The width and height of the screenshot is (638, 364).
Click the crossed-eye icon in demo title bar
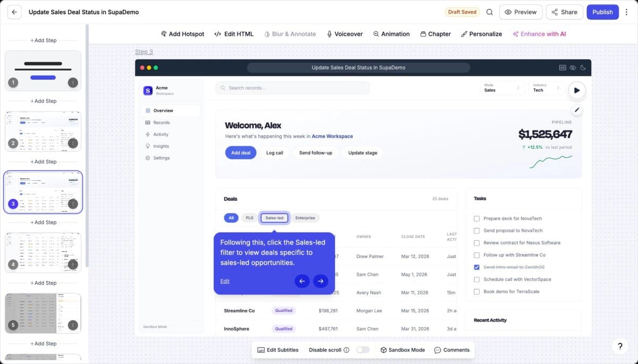[x=573, y=67]
